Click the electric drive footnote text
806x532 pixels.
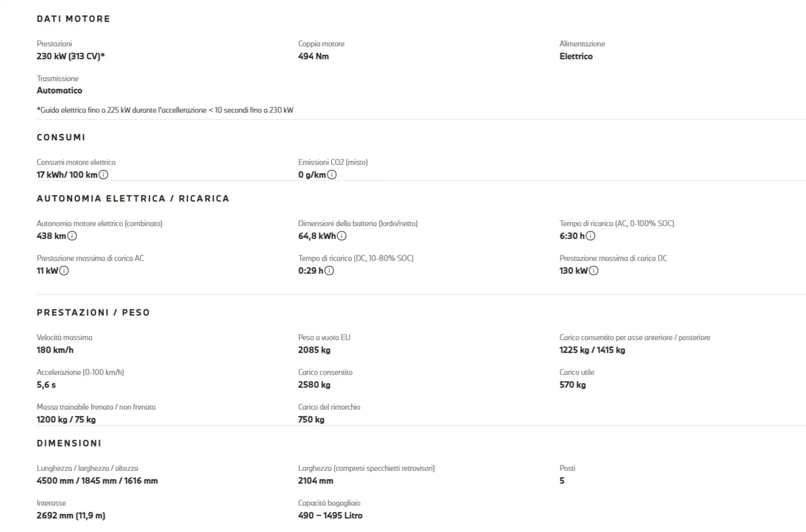coord(165,110)
